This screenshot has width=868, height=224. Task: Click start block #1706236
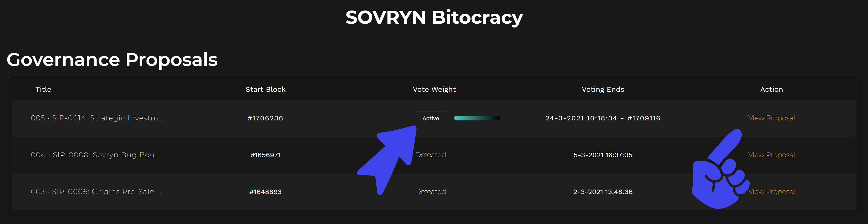(265, 118)
